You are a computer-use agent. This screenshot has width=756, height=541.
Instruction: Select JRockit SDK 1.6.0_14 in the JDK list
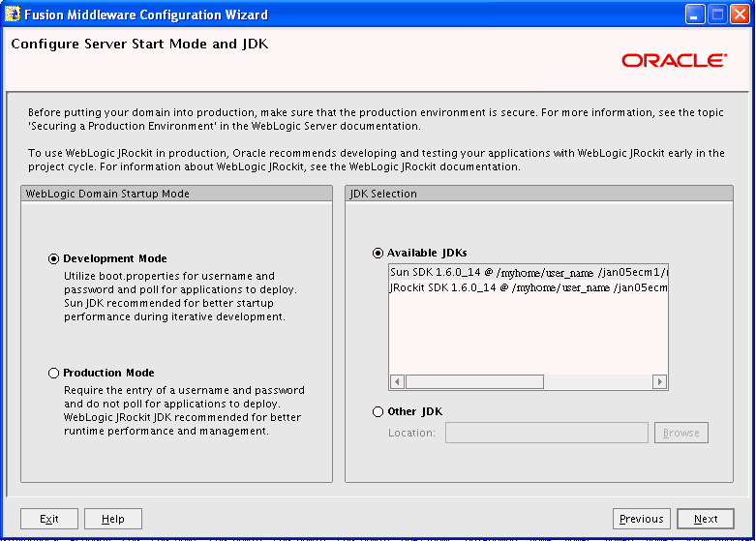click(x=529, y=287)
